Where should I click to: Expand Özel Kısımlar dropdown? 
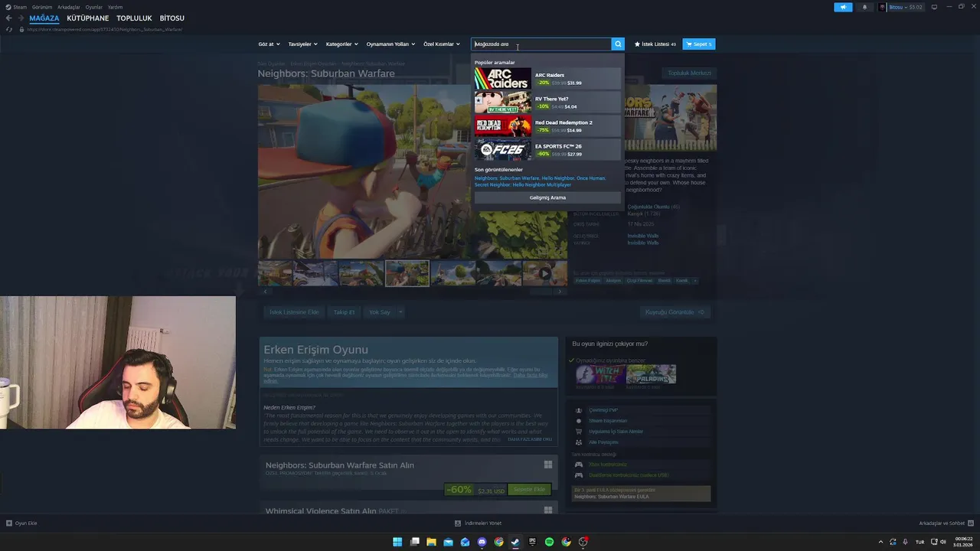click(x=442, y=44)
